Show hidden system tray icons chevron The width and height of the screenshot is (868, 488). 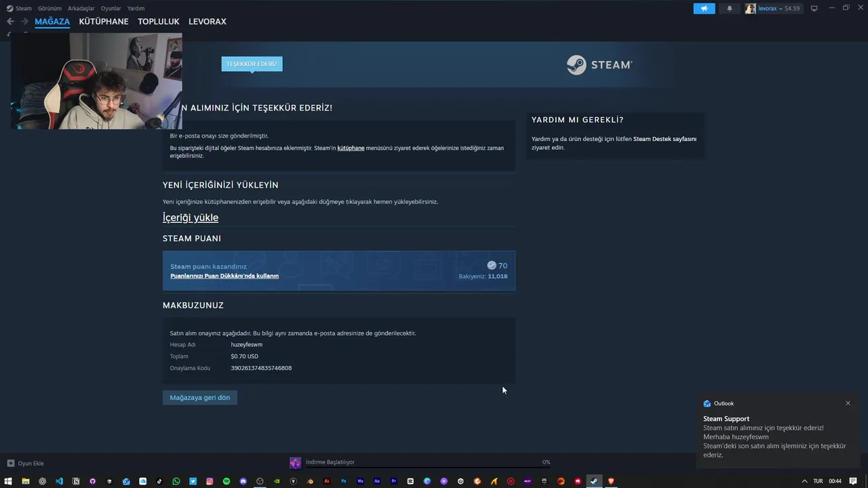point(804,481)
